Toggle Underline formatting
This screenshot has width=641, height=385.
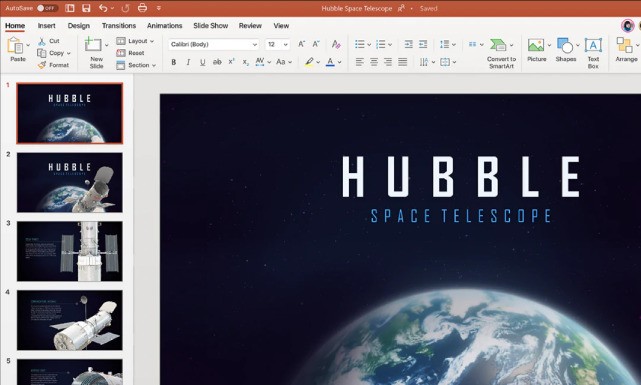click(x=202, y=62)
